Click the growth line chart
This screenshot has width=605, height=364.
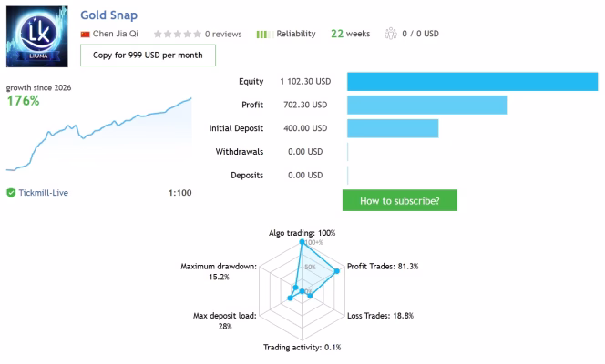[x=98, y=134]
